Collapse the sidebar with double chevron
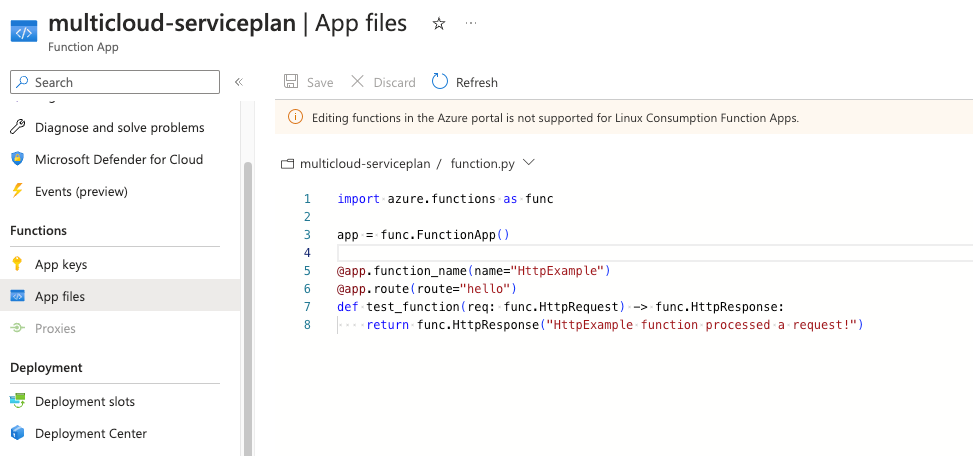The image size is (973, 456). tap(238, 82)
